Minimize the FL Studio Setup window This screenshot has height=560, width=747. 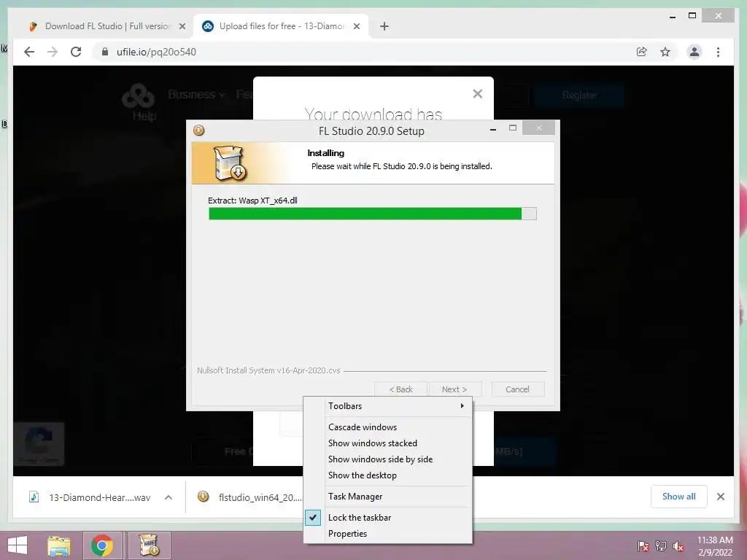[x=493, y=128]
